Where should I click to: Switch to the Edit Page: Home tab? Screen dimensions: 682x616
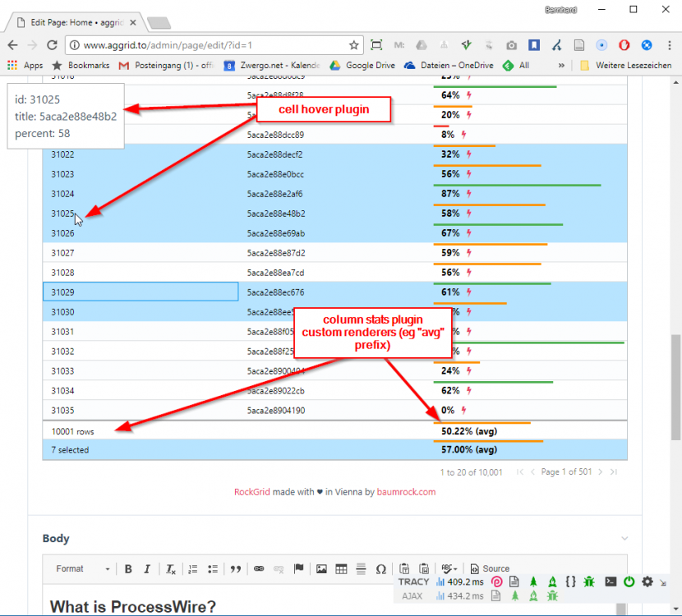click(77, 22)
